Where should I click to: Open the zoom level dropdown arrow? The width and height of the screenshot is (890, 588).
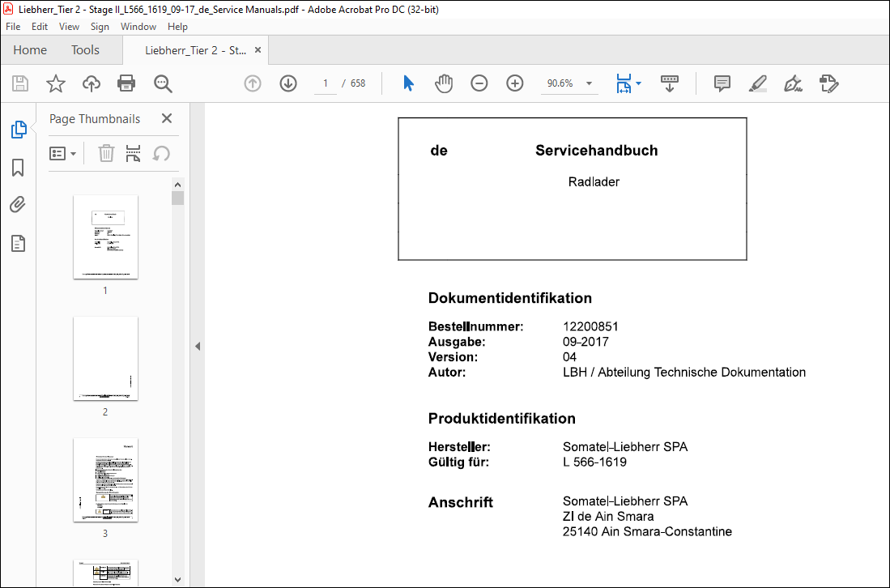click(590, 83)
